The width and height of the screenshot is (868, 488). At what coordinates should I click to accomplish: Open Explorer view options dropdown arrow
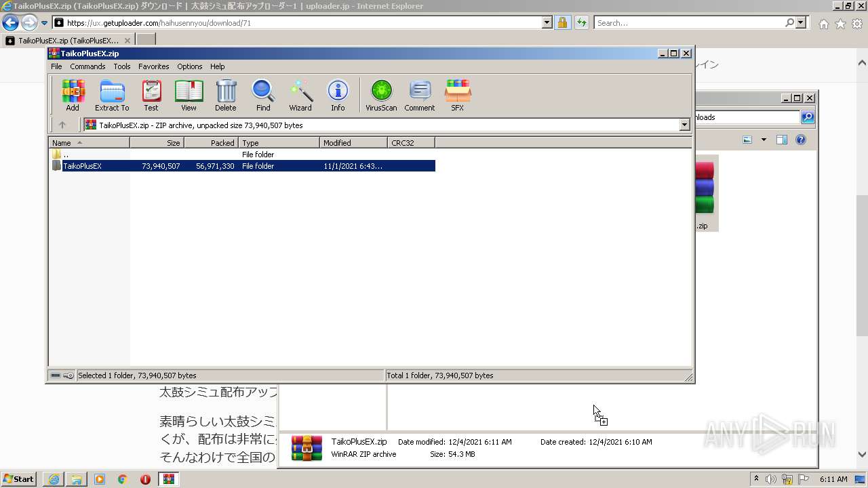(x=764, y=140)
